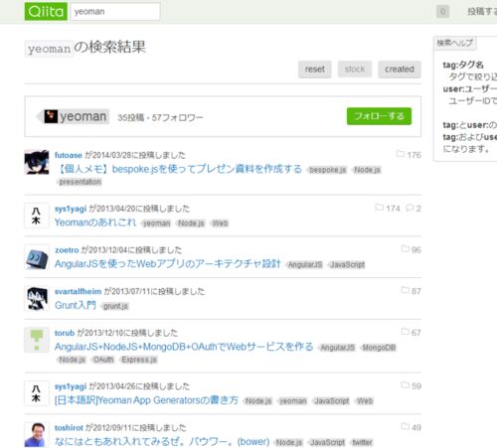Select the twitter tag

362,442
